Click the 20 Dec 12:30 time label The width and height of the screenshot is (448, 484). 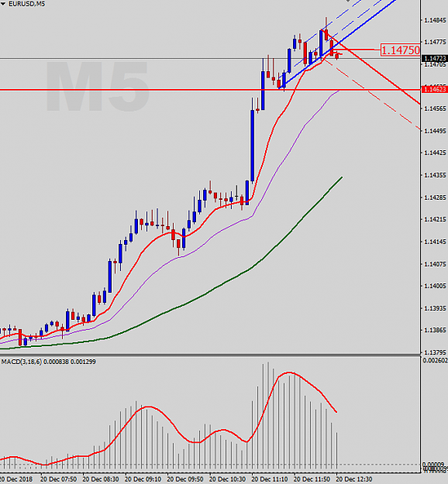(x=354, y=479)
